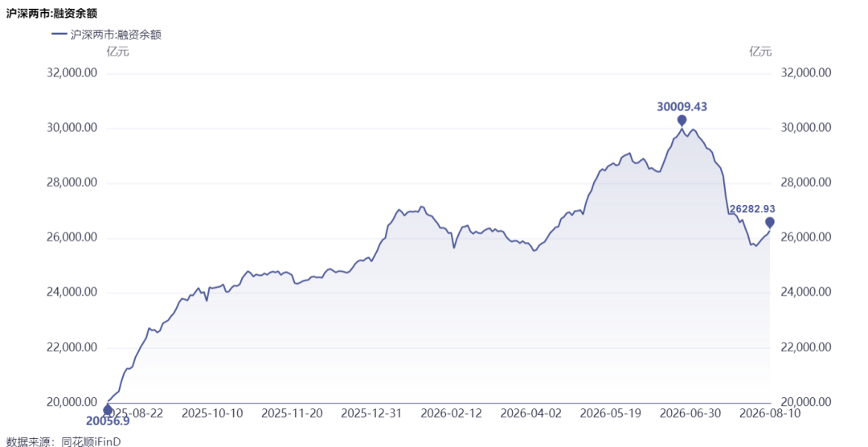Click the left axis unit label 亿元
This screenshot has width=868, height=447.
117,51
